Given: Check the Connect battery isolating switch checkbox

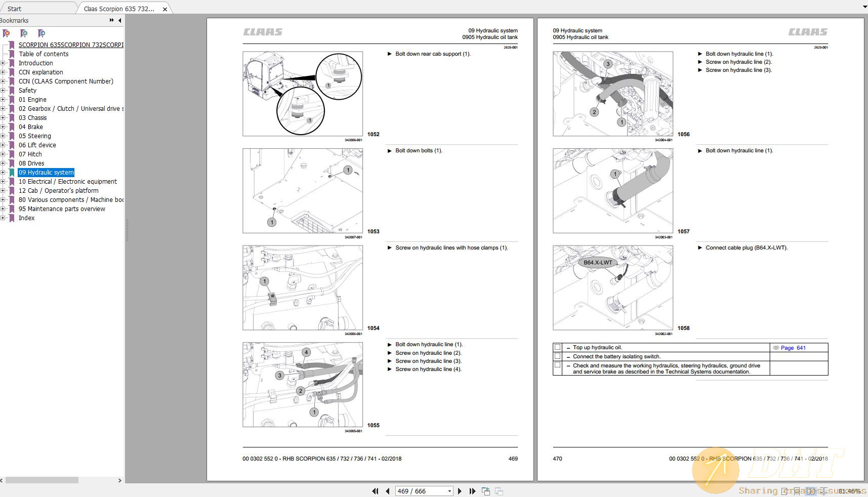Looking at the screenshot, I should coord(557,356).
